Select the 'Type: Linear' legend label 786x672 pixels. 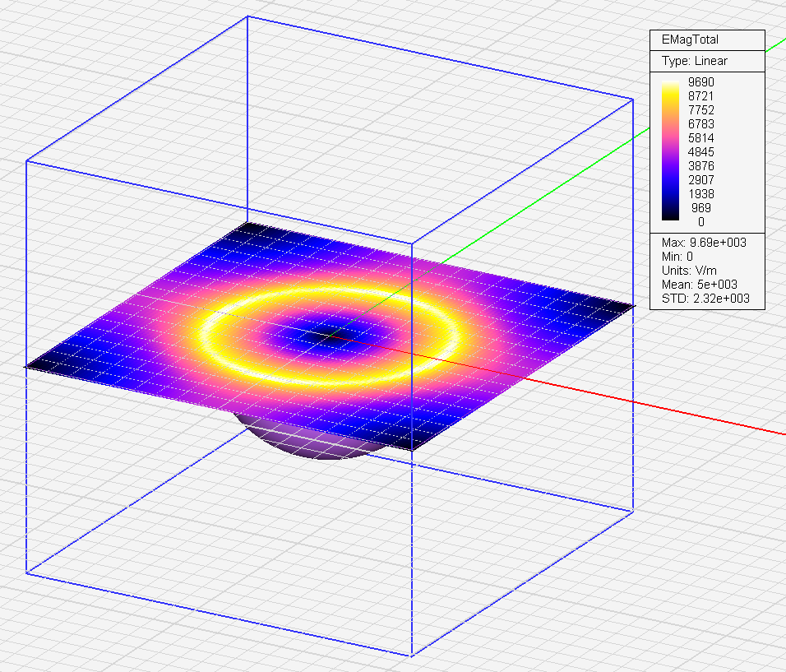(x=694, y=61)
